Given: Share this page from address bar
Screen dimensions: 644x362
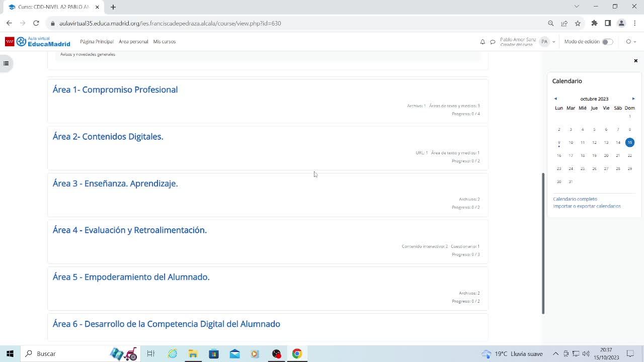Looking at the screenshot, I should tap(564, 23).
